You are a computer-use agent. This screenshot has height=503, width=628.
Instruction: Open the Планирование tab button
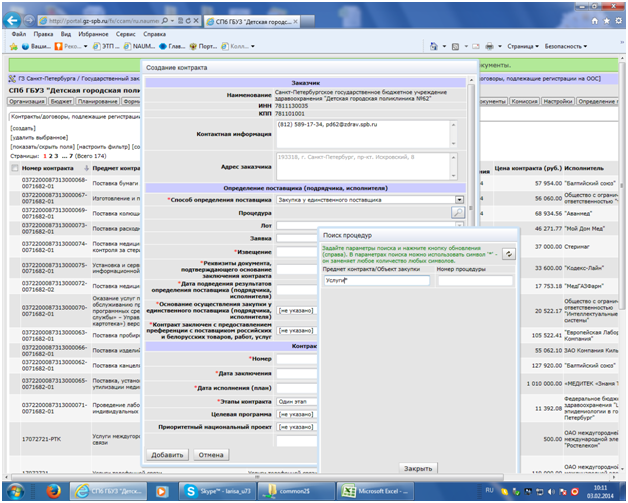(97, 102)
